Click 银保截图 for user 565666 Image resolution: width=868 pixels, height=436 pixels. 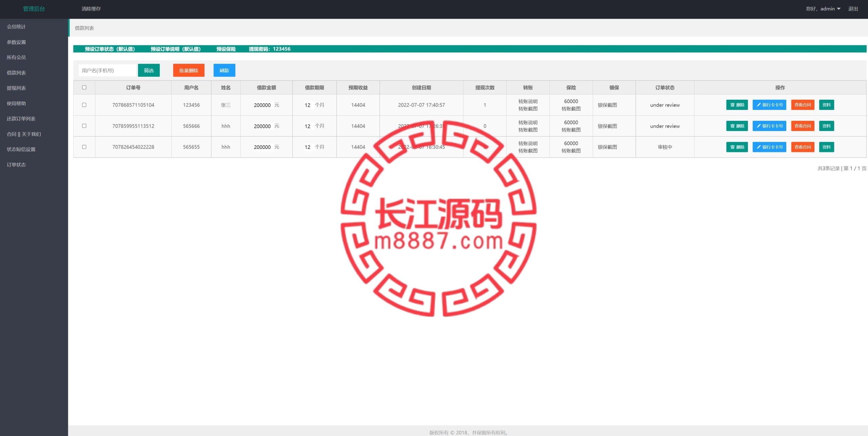[607, 126]
